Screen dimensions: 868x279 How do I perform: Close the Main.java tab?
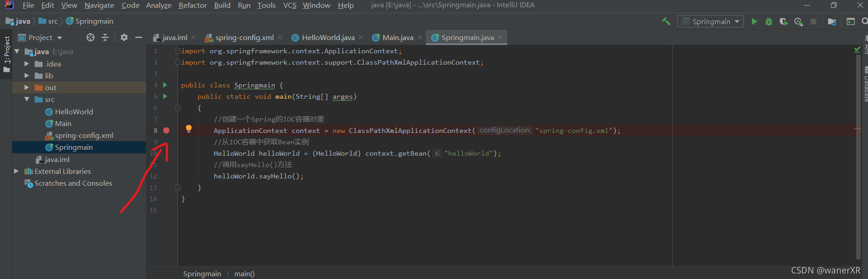420,37
